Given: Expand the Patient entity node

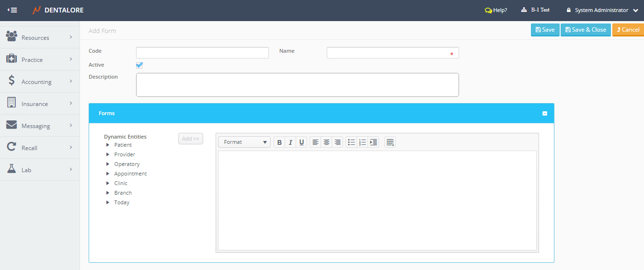Looking at the screenshot, I should click(108, 145).
